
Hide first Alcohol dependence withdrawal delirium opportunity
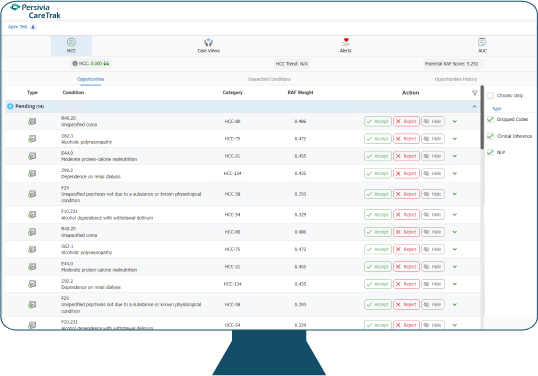[x=433, y=215]
